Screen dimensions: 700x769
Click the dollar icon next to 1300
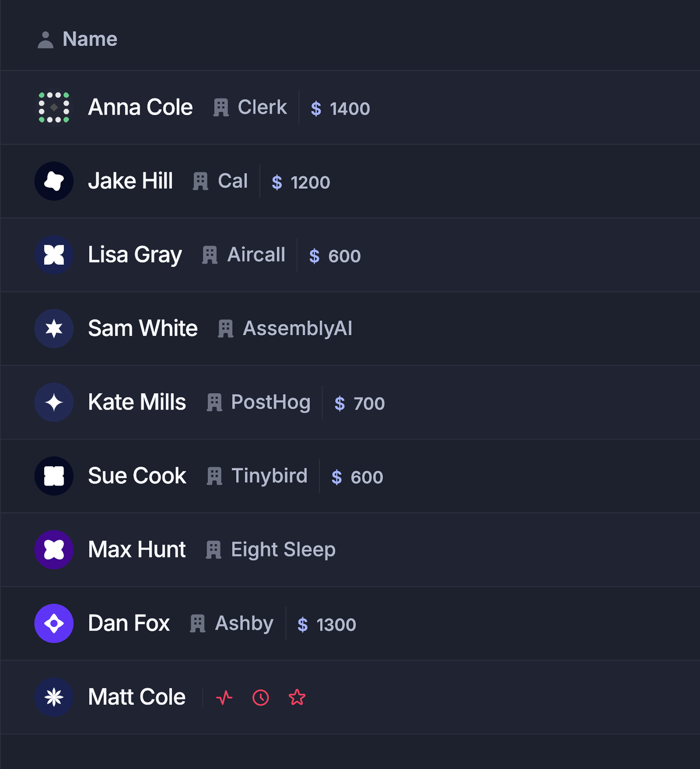(303, 625)
